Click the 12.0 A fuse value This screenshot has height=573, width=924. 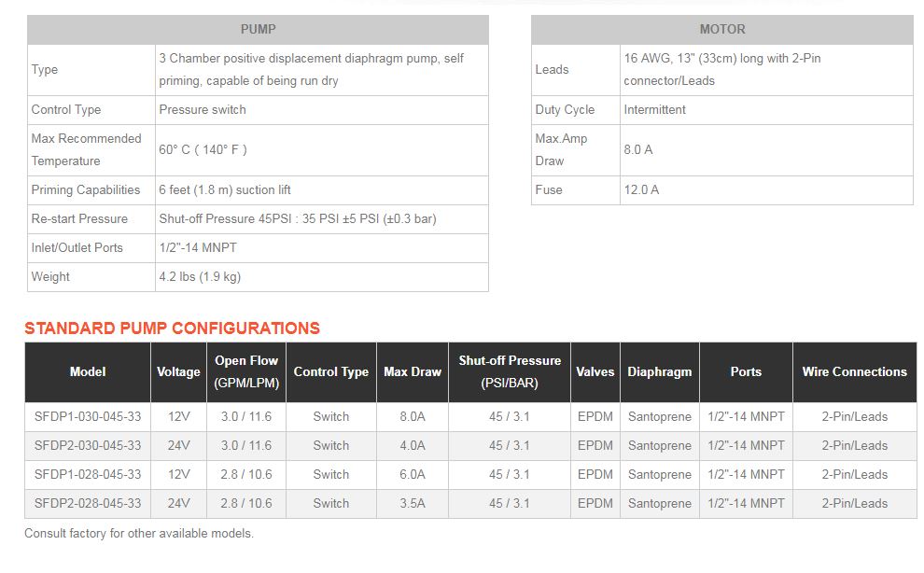[642, 189]
